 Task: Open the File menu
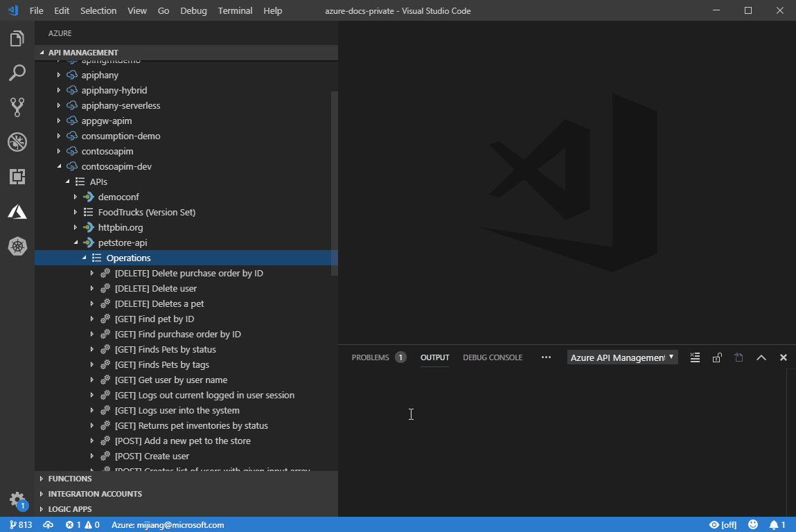pyautogui.click(x=37, y=10)
